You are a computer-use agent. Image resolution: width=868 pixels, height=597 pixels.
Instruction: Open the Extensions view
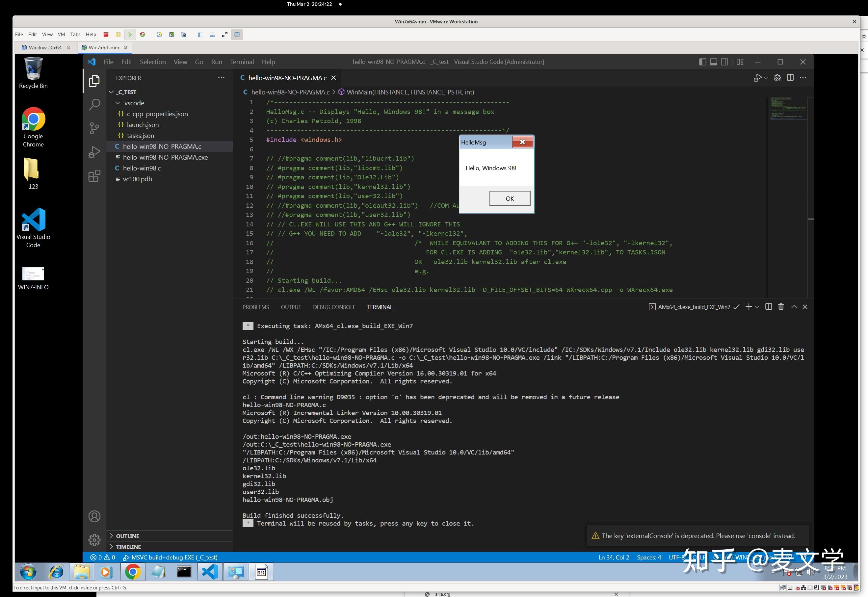click(x=94, y=176)
